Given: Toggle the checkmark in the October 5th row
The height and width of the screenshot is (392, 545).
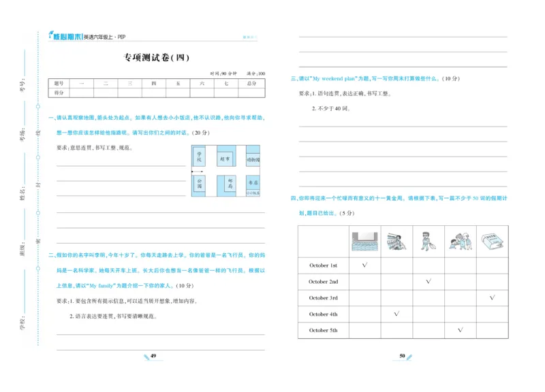Looking at the screenshot, I should tap(461, 329).
